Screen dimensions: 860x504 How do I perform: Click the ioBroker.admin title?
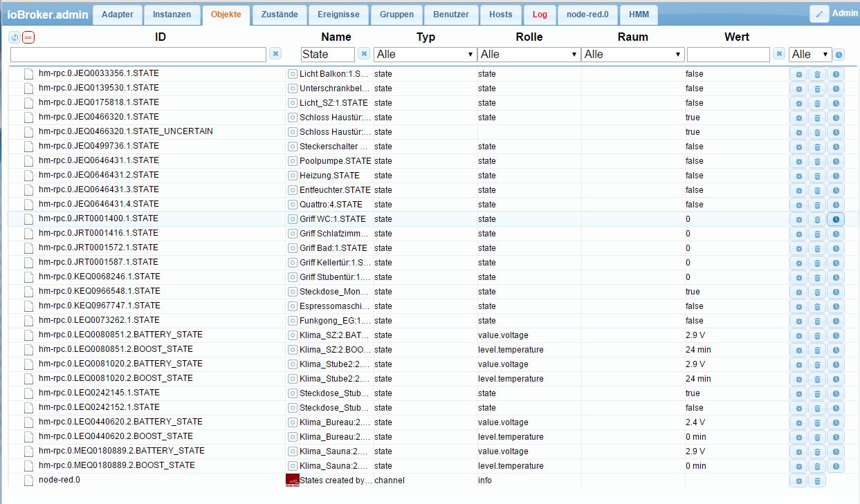click(x=48, y=15)
